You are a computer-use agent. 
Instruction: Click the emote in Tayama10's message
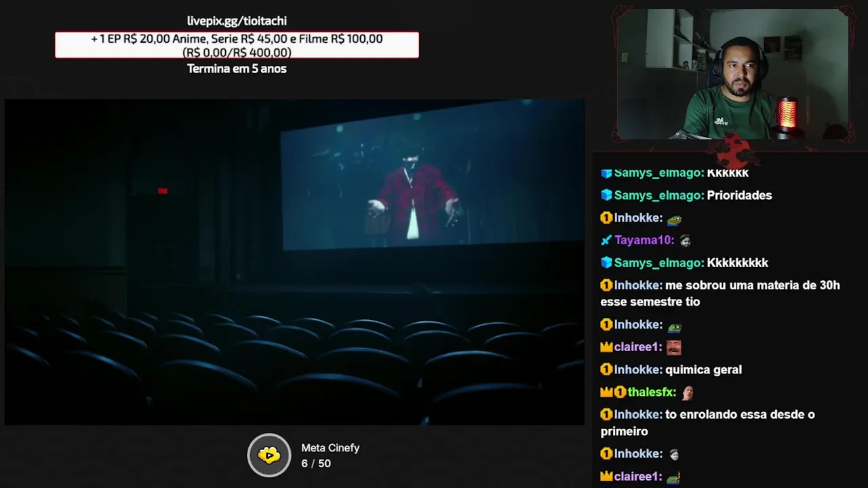click(685, 240)
